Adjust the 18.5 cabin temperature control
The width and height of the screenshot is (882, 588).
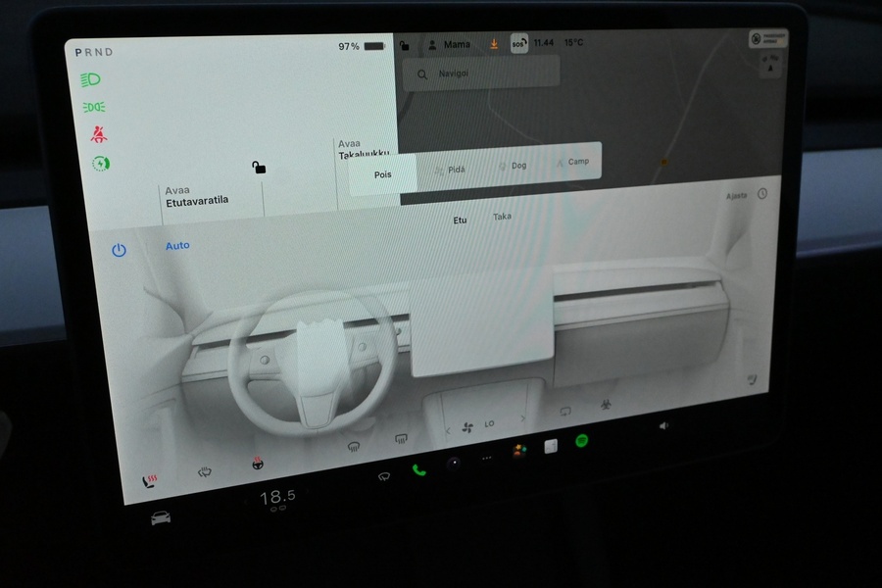tap(276, 495)
